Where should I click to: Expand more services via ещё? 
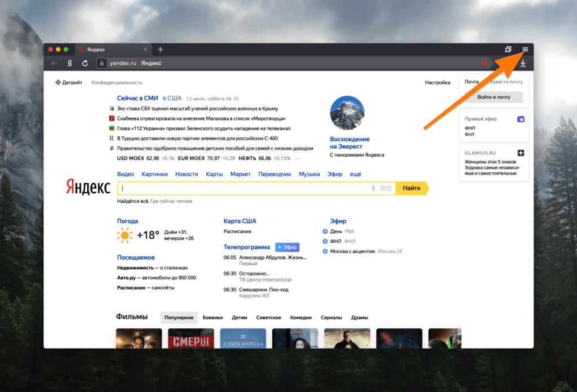point(355,174)
